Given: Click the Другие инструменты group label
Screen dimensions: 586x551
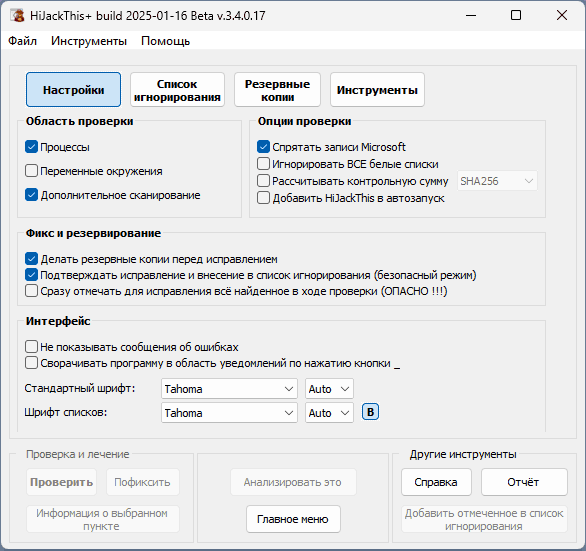Looking at the screenshot, I should tap(463, 454).
